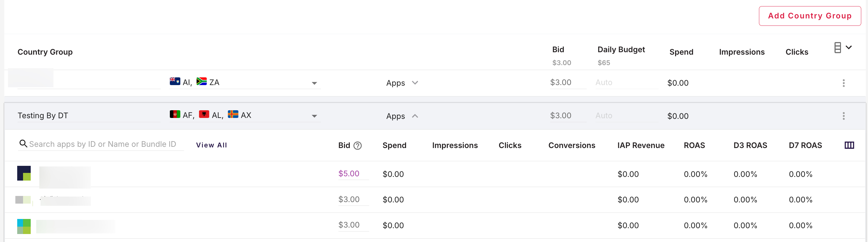This screenshot has height=242, width=868.
Task: Open country dropdown for AI, ZA group
Action: point(314,83)
